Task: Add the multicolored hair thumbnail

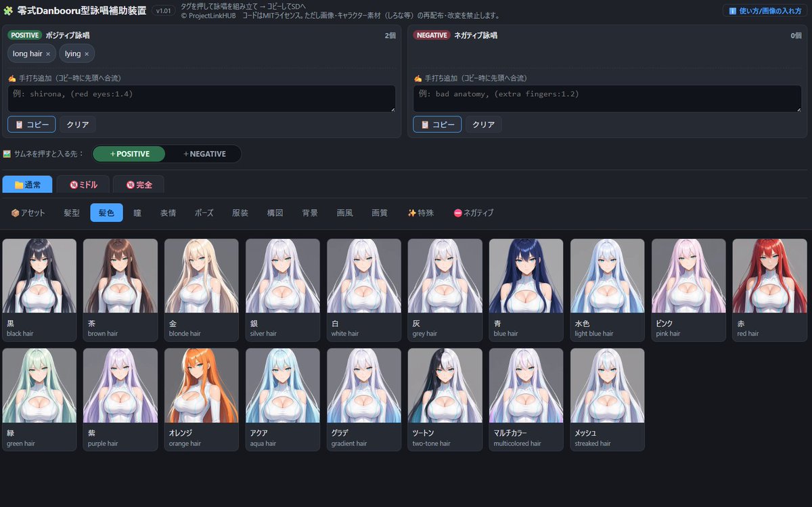Action: 526,399
